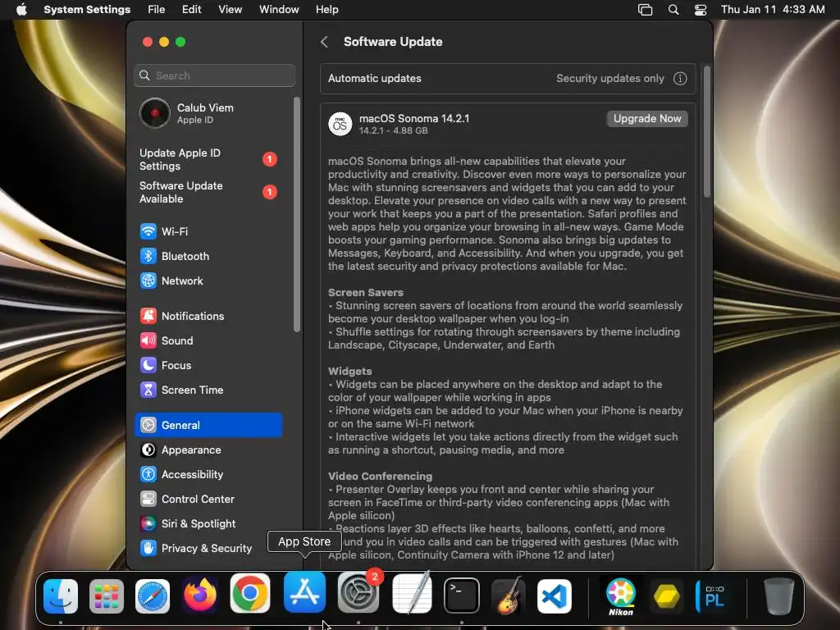
Task: Open Terminal from the Dock
Action: tap(461, 596)
